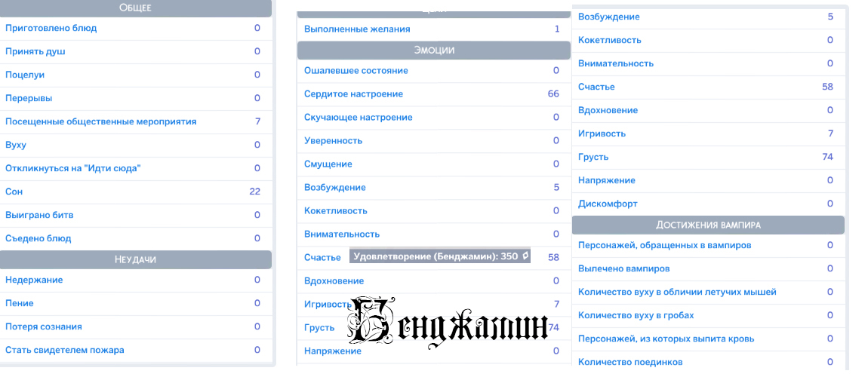Click the "Поцелуи" entry
The image size is (868, 377).
click(x=136, y=75)
